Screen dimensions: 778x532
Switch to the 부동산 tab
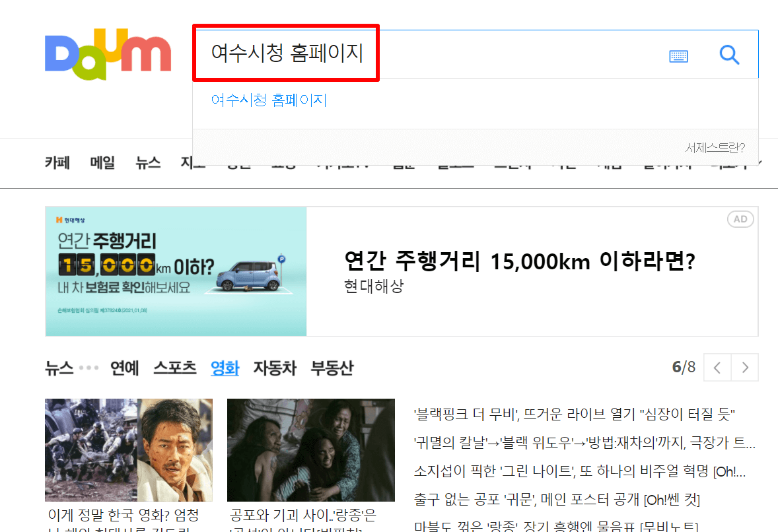[332, 368]
